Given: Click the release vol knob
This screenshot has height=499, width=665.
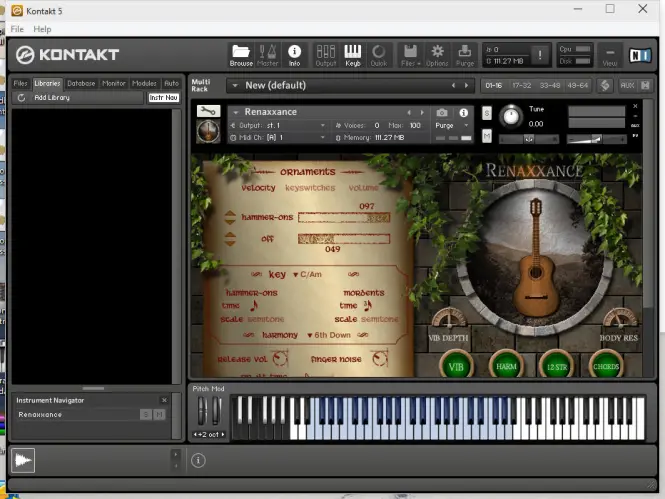Looking at the screenshot, I should pyautogui.click(x=280, y=359).
